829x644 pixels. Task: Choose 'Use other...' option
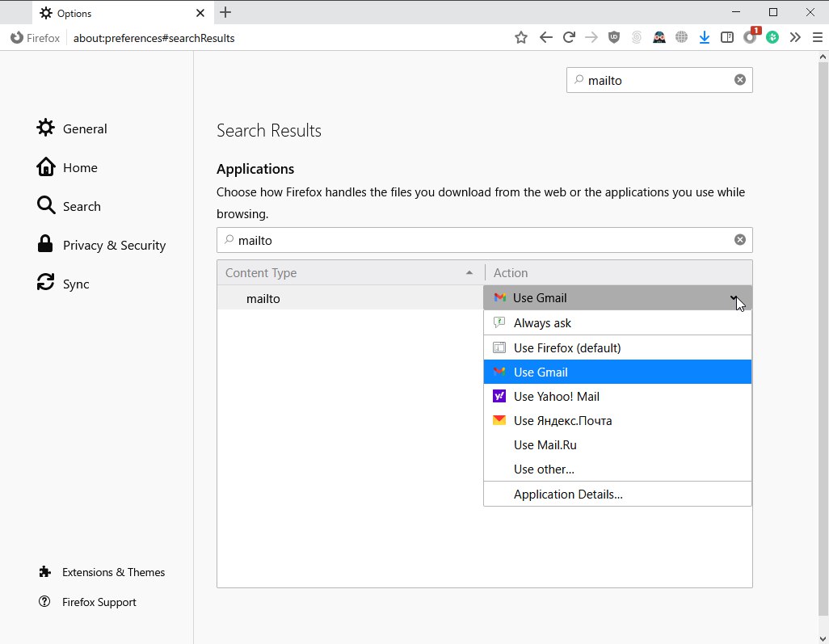click(x=617, y=469)
